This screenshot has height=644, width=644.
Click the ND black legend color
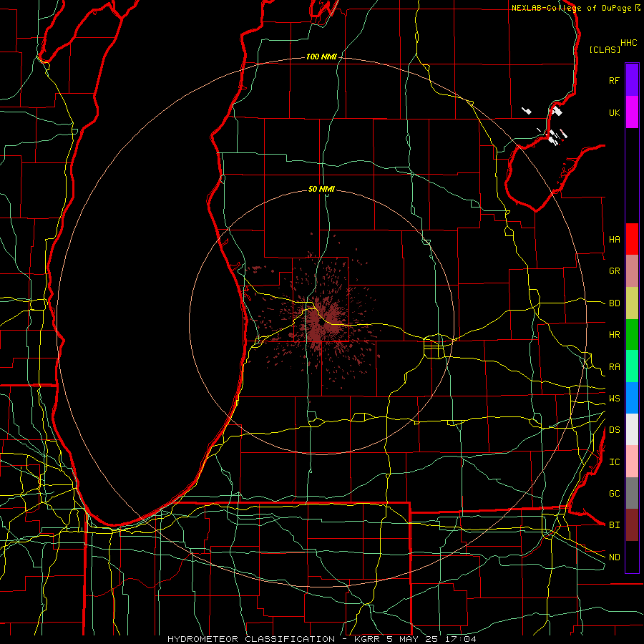point(632,557)
